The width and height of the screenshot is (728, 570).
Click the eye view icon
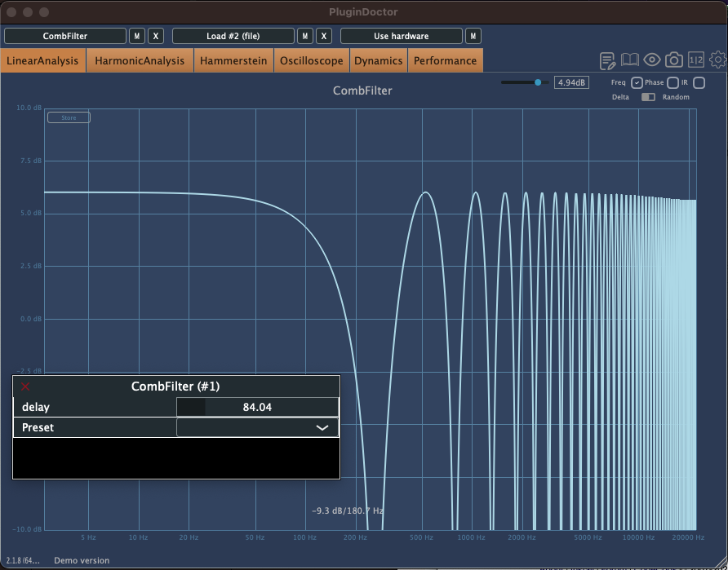pos(652,60)
